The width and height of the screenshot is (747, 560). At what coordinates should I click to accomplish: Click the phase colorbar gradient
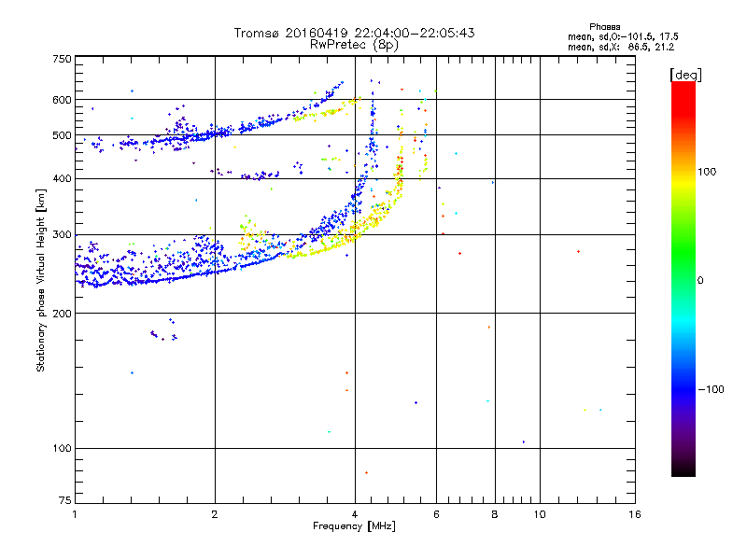(x=684, y=279)
